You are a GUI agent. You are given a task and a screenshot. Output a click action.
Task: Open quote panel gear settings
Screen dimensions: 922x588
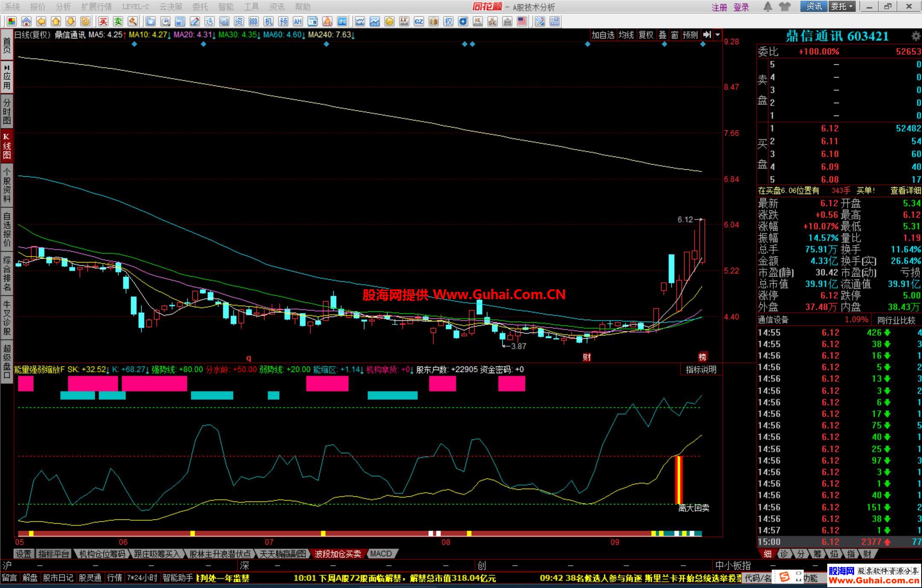click(x=916, y=36)
